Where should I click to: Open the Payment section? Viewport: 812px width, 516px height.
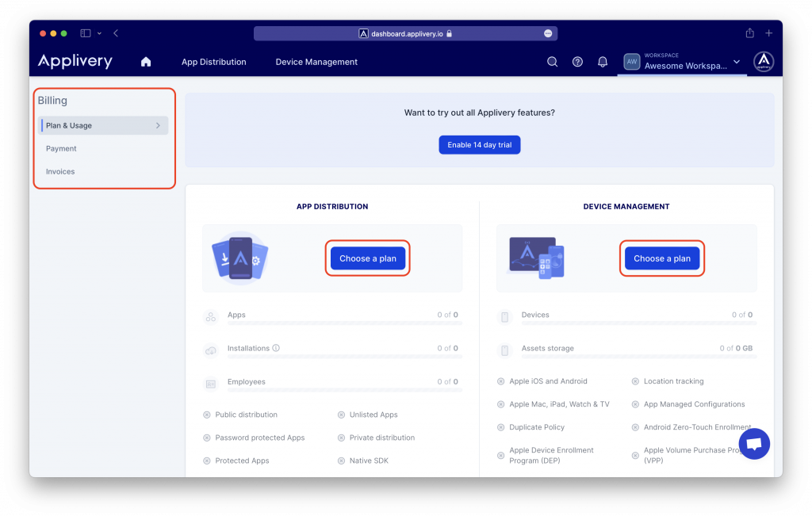(x=61, y=148)
